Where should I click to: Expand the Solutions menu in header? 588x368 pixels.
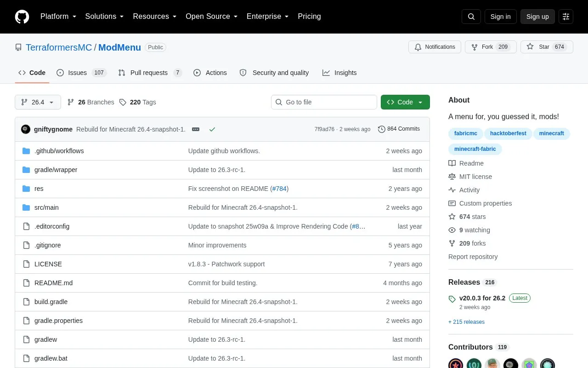pyautogui.click(x=105, y=17)
